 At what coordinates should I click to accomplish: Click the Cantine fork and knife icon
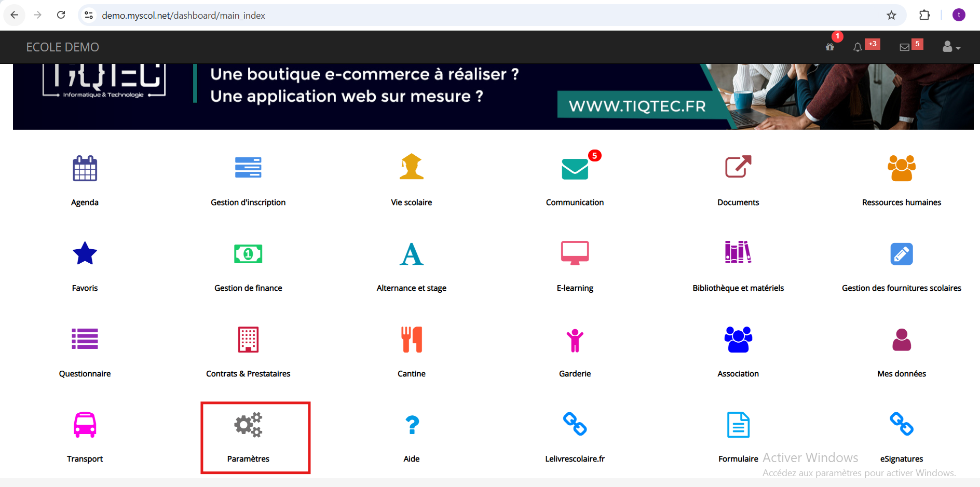pyautogui.click(x=411, y=340)
